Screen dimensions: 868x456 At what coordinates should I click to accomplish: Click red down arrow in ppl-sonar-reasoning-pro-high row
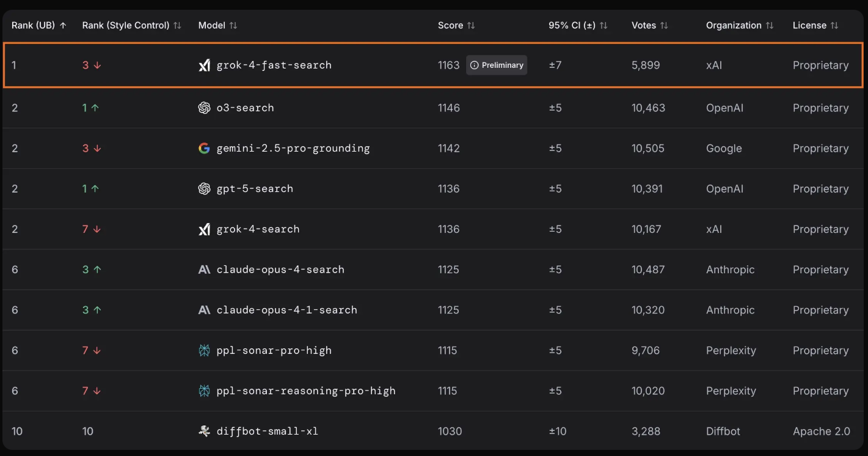(97, 391)
